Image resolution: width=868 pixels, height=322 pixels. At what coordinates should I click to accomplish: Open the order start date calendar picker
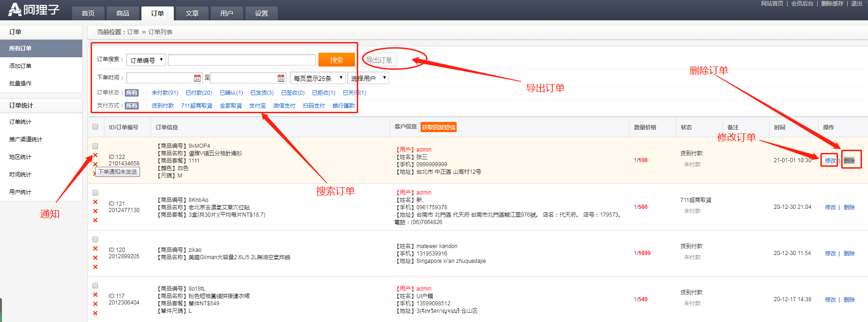[197, 78]
